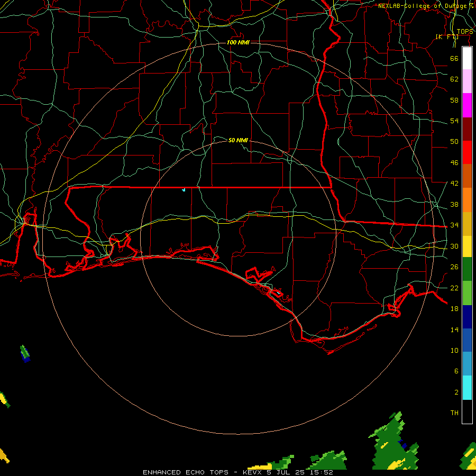Click the 'ENHANCED ECHO TOPS - KEVX' caption
The width and height of the screenshot is (476, 476).
[x=203, y=472]
